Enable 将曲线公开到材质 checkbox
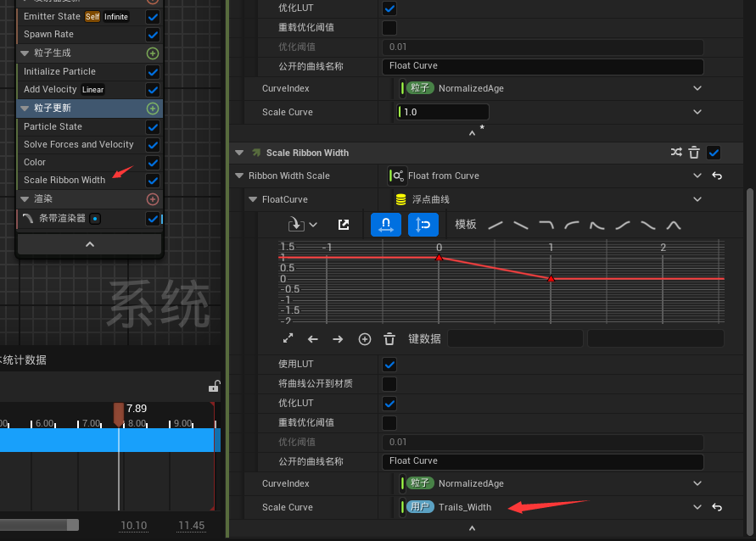Screen dimensions: 756x541 [x=389, y=384]
